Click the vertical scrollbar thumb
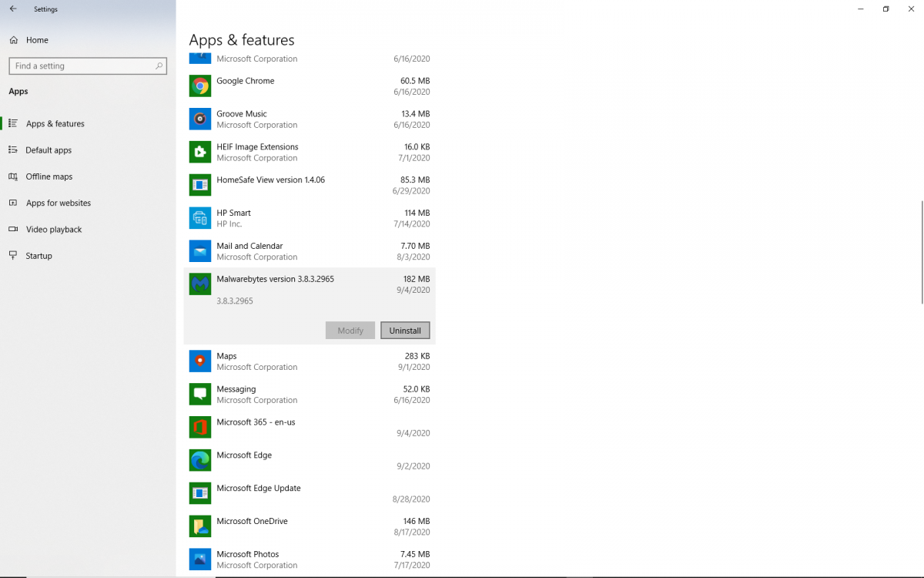The width and height of the screenshot is (924, 578). 921,252
